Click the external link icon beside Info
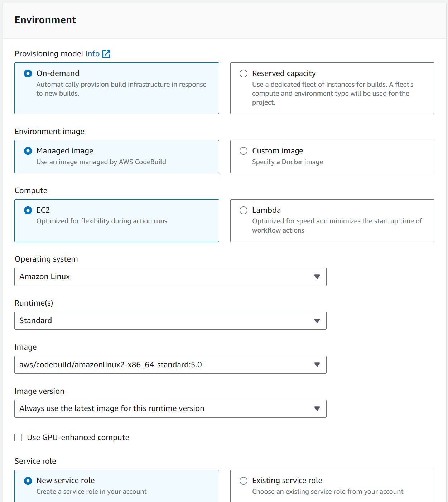 [x=106, y=54]
